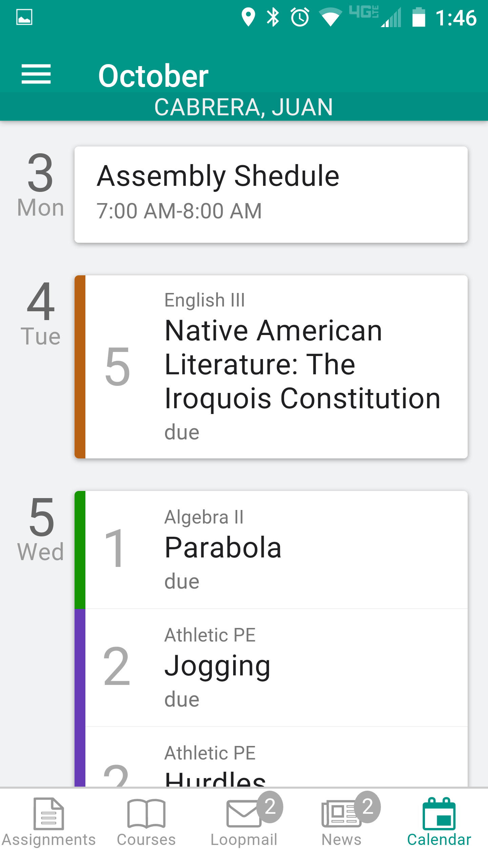The height and width of the screenshot is (868, 488).
Task: Open the Jogging Athletic PE assignment
Action: click(x=271, y=668)
